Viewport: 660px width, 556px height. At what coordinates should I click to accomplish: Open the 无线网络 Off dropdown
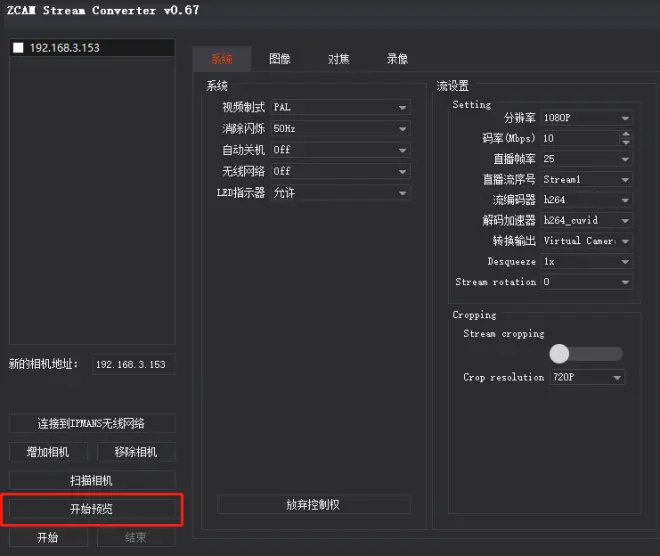(341, 171)
